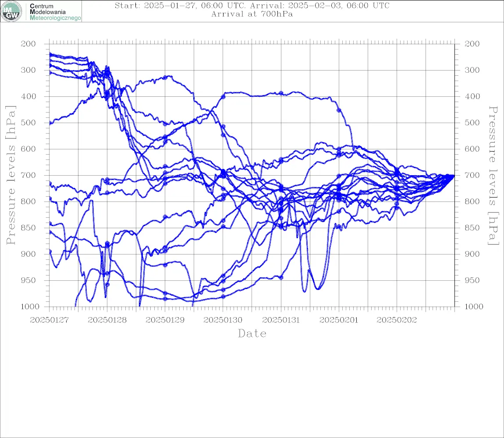This screenshot has height=438, width=504.
Task: Click the left axis 900 label
Action: tap(28, 254)
